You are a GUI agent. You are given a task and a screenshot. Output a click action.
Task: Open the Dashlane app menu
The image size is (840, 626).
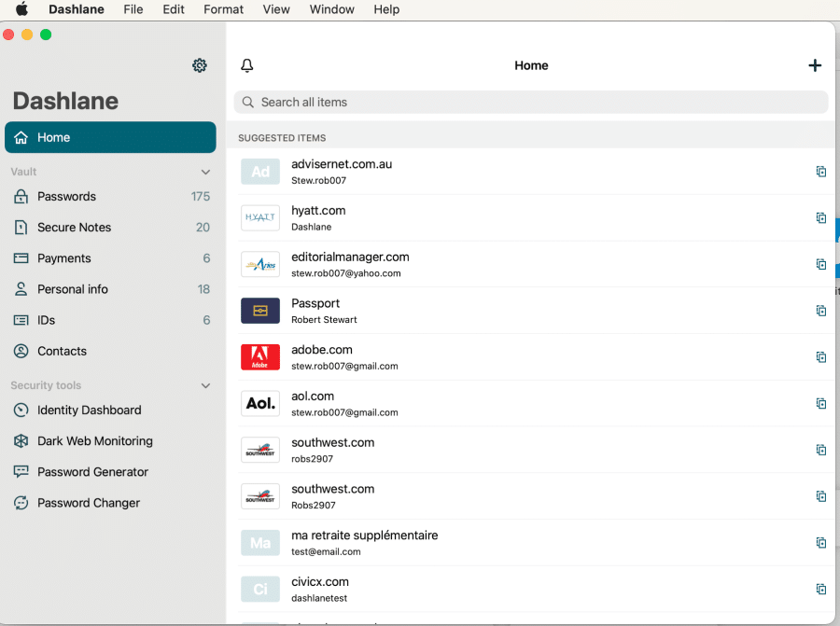click(77, 9)
